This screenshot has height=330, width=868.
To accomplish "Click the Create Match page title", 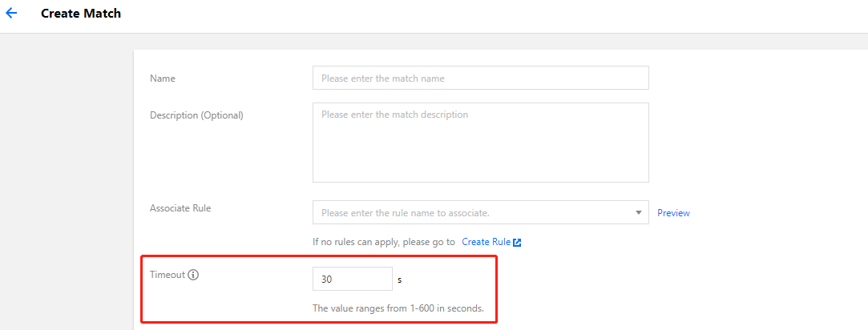I will click(x=81, y=14).
